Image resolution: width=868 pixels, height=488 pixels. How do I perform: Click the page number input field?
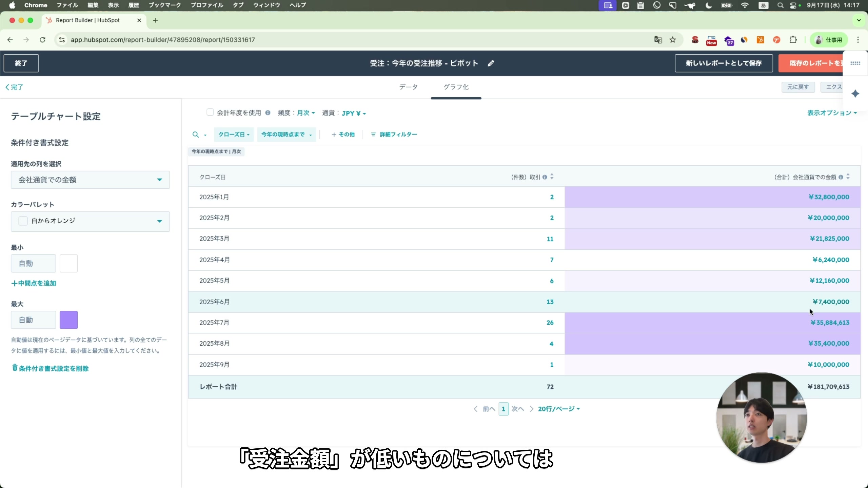(503, 409)
